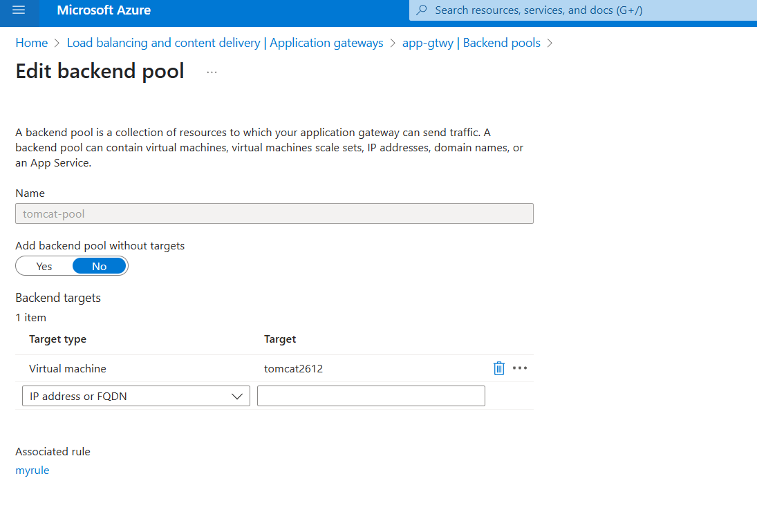Click the new target input field

pos(371,396)
